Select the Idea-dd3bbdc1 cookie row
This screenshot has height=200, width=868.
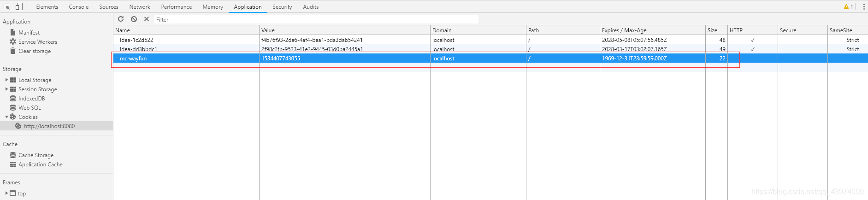click(x=490, y=49)
